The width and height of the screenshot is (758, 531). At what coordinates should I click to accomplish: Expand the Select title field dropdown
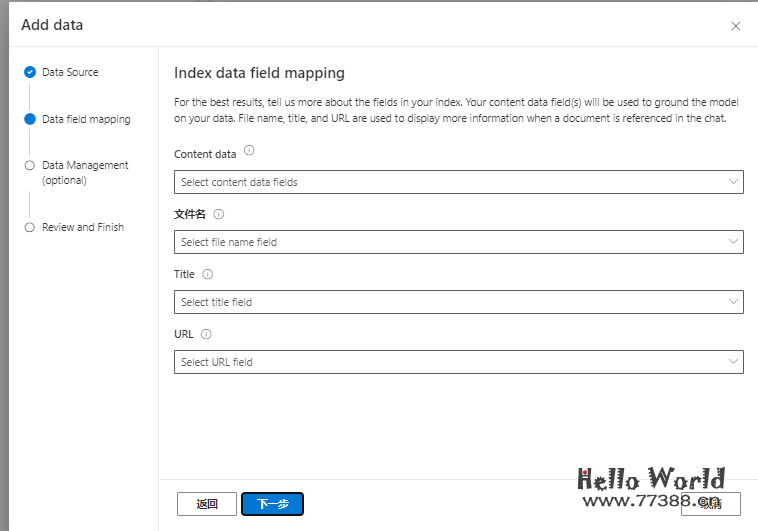tap(458, 302)
